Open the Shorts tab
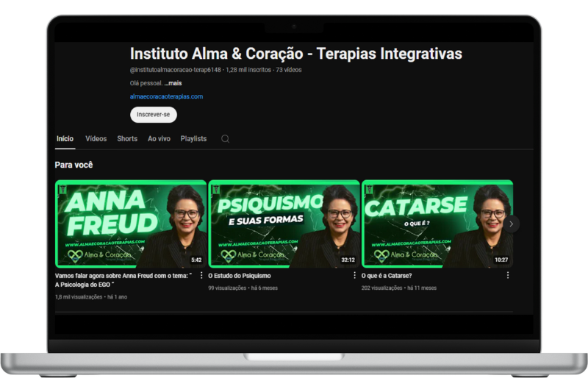The height and width of the screenshot is (392, 588). coord(127,139)
